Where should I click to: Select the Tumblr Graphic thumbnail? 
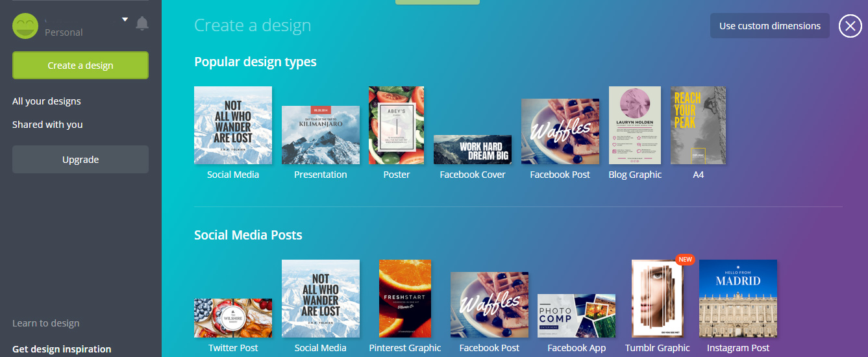pyautogui.click(x=658, y=299)
